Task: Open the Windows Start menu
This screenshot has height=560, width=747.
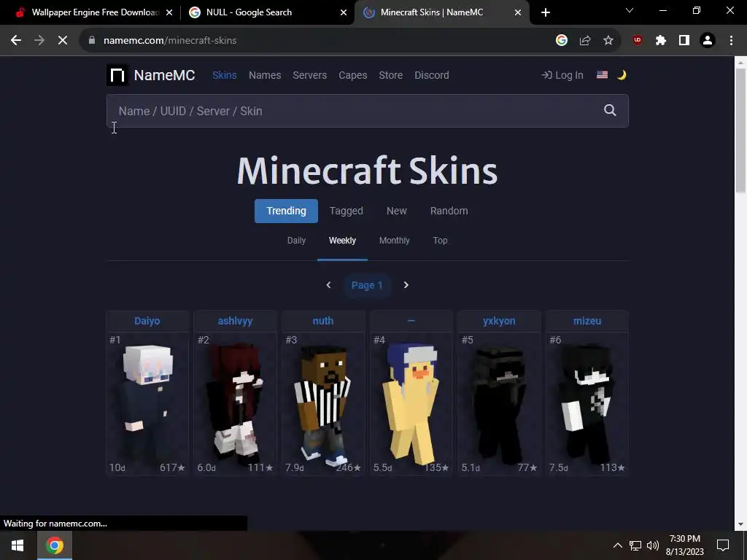Action: tap(18, 545)
